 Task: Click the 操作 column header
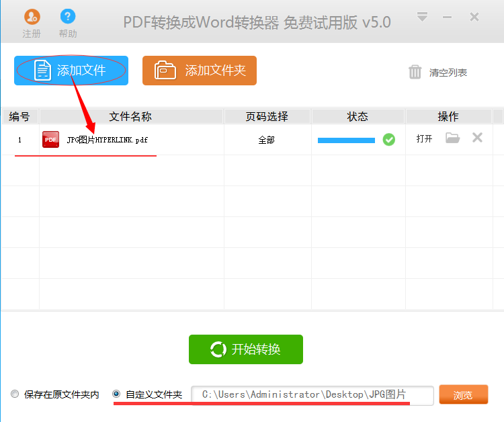(x=448, y=116)
